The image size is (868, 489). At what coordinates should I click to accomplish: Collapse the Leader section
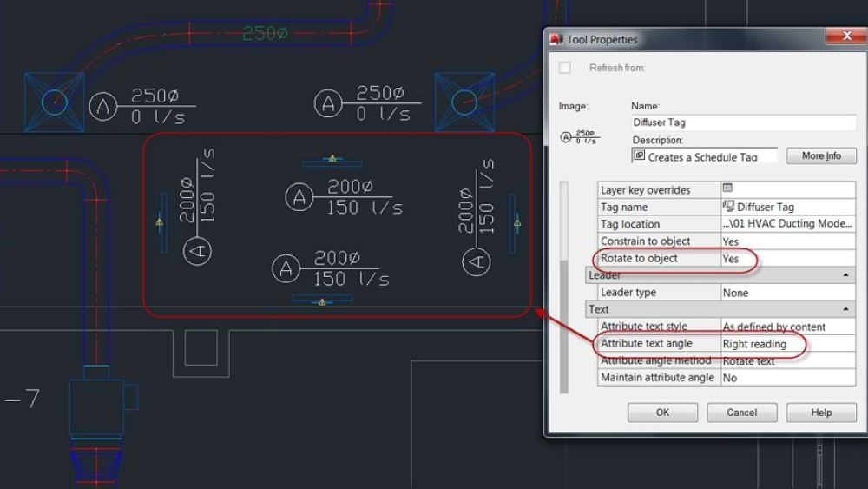[845, 275]
